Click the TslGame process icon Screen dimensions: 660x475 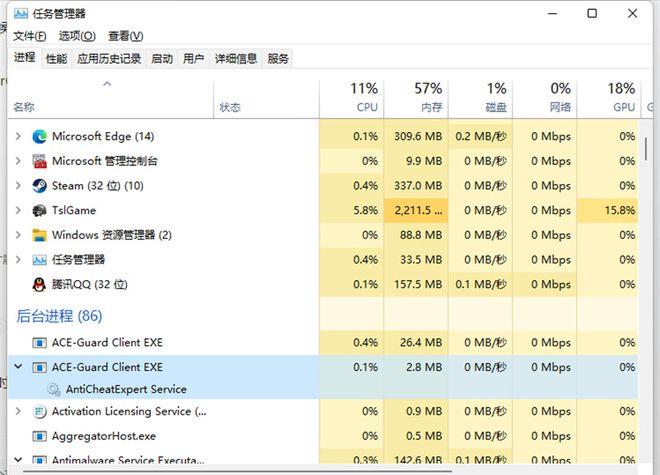click(40, 210)
